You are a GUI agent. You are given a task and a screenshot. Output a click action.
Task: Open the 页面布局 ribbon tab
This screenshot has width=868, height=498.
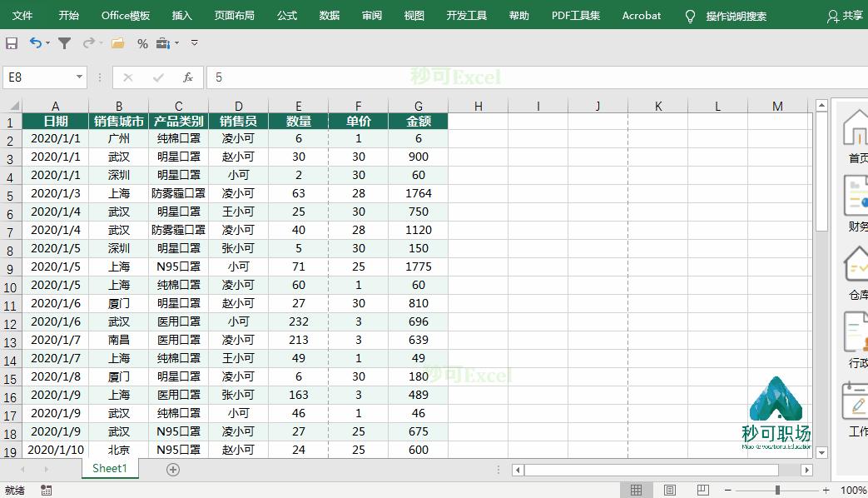tap(235, 14)
